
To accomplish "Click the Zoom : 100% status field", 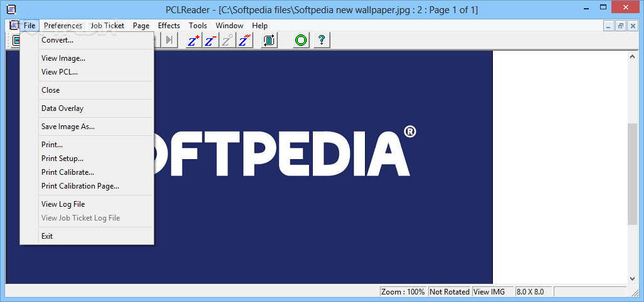I will 403,292.
